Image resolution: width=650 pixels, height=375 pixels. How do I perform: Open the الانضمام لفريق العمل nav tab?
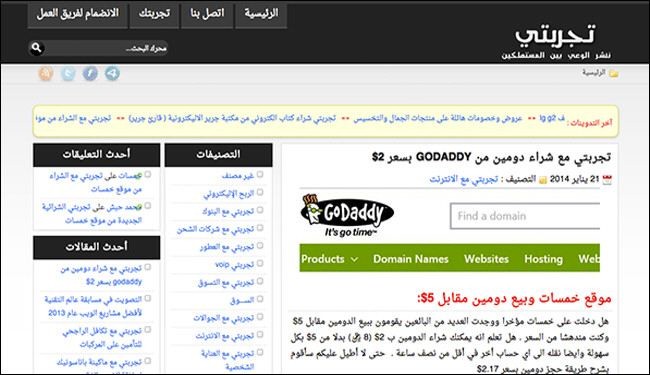[x=78, y=15]
